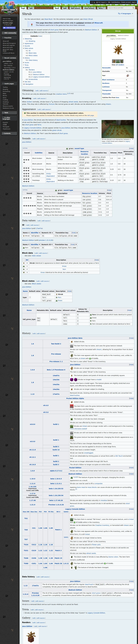138x644 pixels.
Task: Click the Dead Bush hatnote link
Action: coord(48,19)
